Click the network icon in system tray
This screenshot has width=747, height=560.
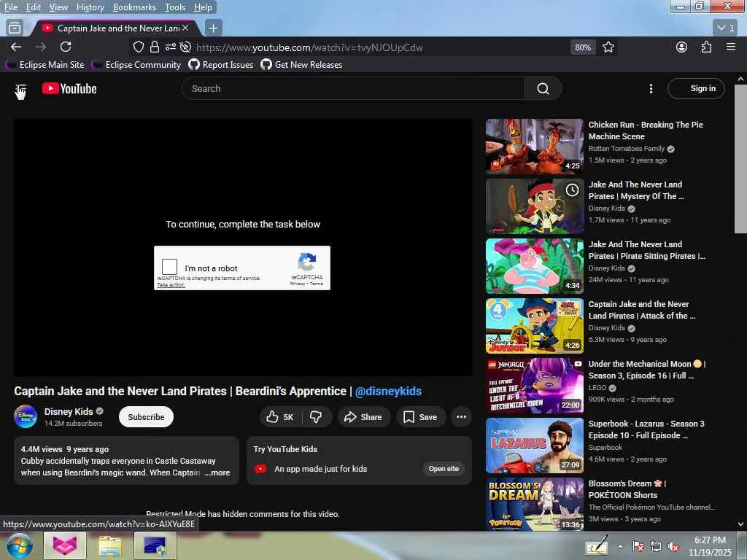pos(656,547)
